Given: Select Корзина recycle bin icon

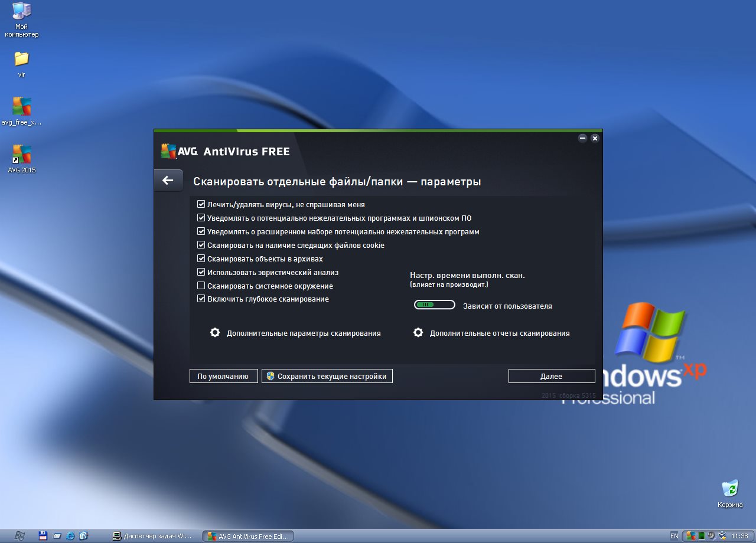Looking at the screenshot, I should click(x=730, y=494).
